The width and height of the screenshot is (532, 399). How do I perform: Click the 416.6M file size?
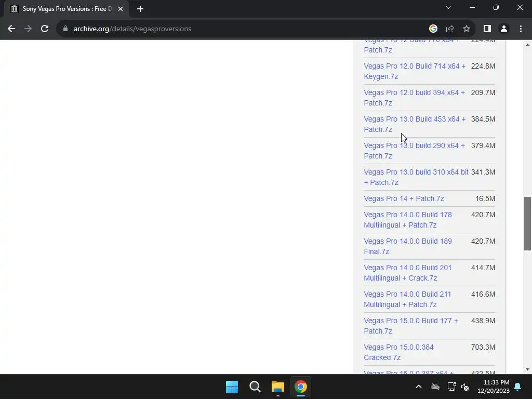[483, 294]
